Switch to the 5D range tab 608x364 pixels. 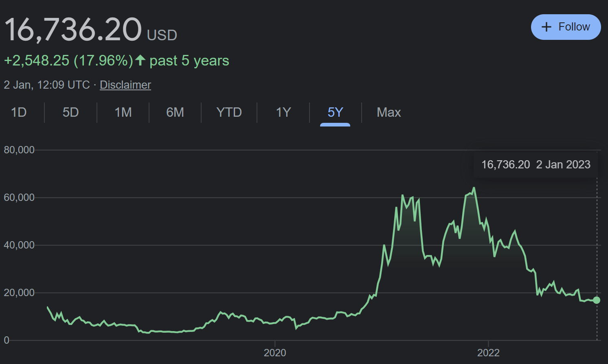pos(70,112)
